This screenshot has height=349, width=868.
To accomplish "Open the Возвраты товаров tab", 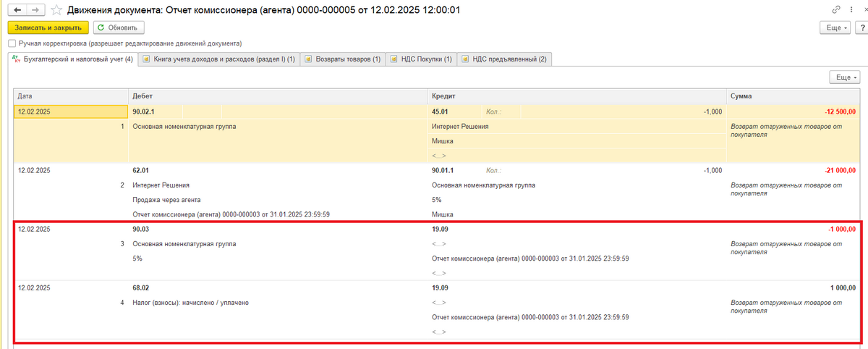I will 342,59.
